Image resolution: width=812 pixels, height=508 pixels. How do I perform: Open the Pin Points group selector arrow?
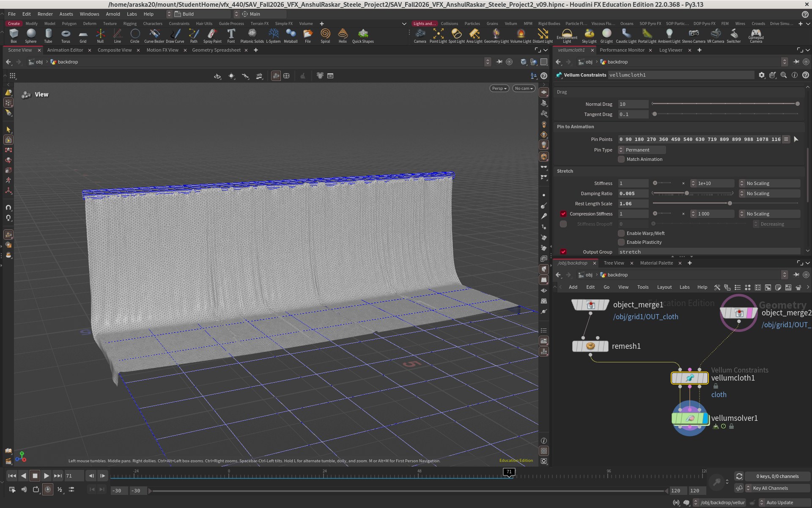pyautogui.click(x=796, y=139)
